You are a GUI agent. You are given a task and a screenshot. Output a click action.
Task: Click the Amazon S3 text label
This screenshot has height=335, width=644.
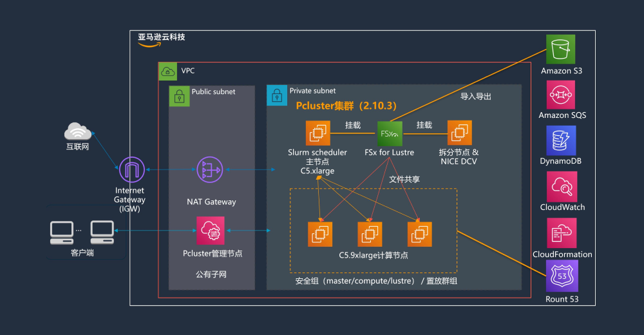click(x=562, y=71)
